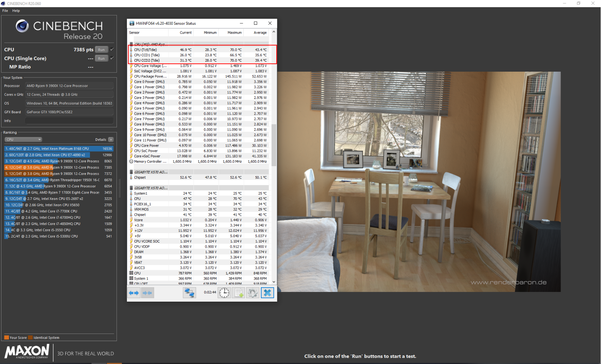Screen dimensions: 601x364
Task: Click the CPU fan sensor icon at 787 RPM
Action: 131,273
